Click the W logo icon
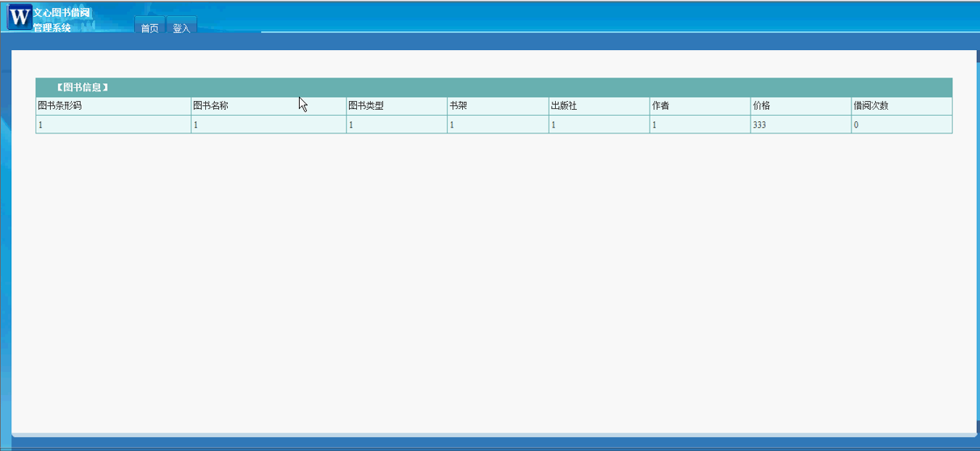This screenshot has width=980, height=451. coord(19,16)
